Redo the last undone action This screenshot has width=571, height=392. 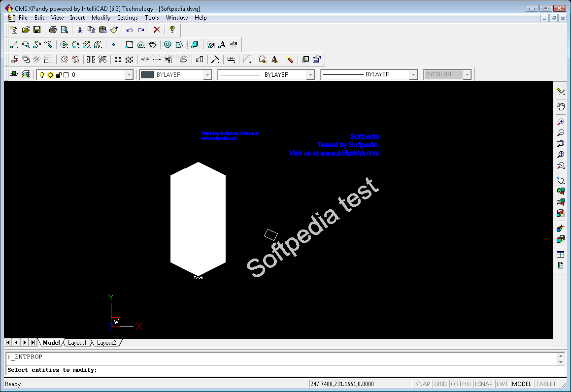[x=141, y=30]
